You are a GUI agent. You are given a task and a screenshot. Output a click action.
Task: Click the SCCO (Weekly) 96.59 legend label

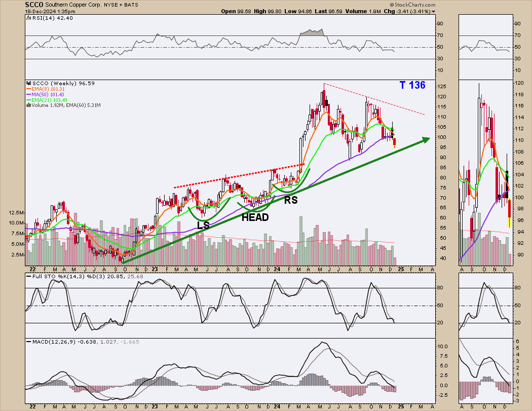coord(63,83)
